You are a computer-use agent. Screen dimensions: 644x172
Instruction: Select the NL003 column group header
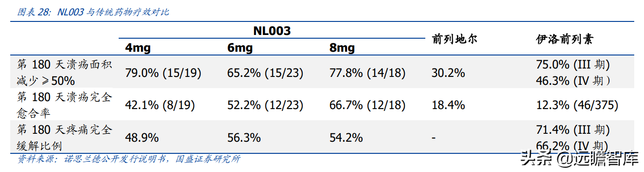(x=272, y=31)
